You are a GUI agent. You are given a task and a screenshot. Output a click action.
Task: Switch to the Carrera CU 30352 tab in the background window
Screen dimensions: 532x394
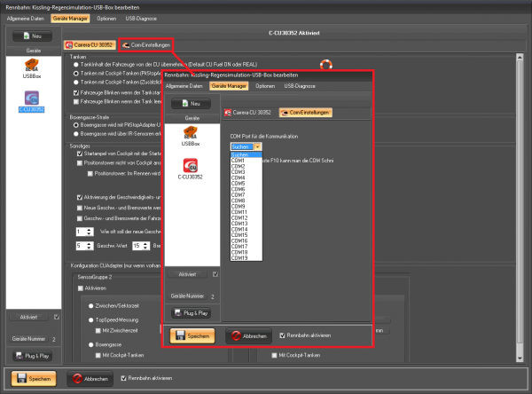(90, 45)
